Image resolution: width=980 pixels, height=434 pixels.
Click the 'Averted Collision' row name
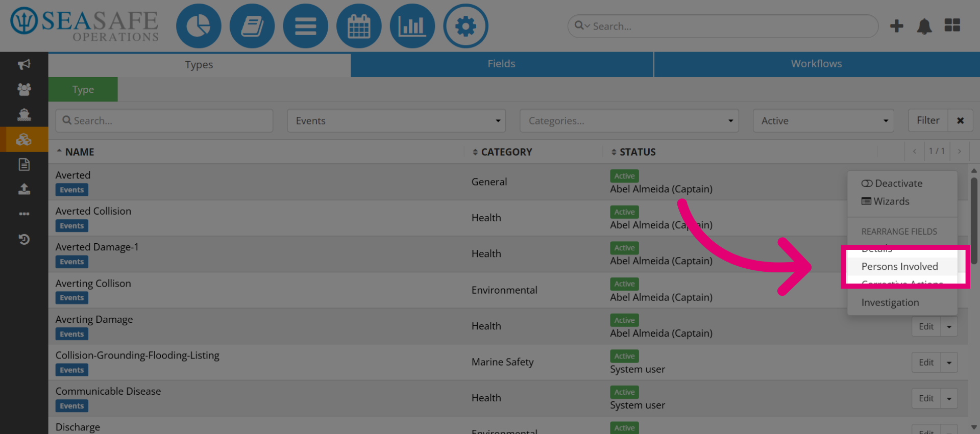[93, 211]
